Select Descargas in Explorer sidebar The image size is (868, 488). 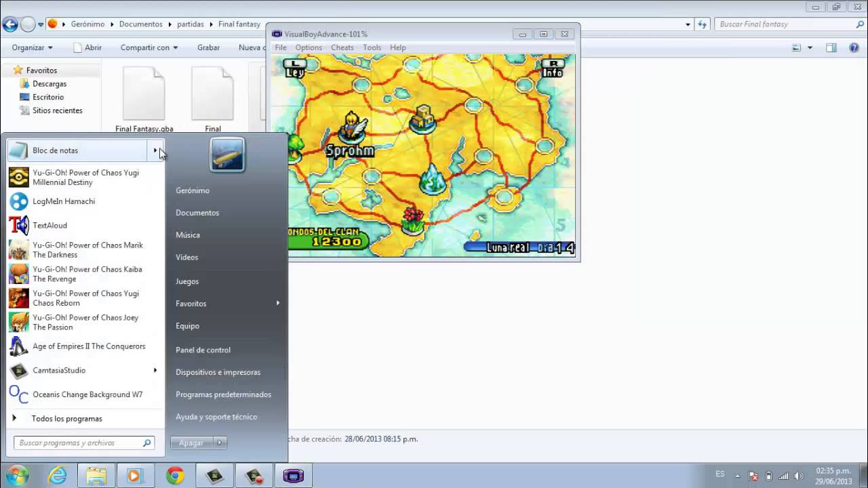pos(50,84)
